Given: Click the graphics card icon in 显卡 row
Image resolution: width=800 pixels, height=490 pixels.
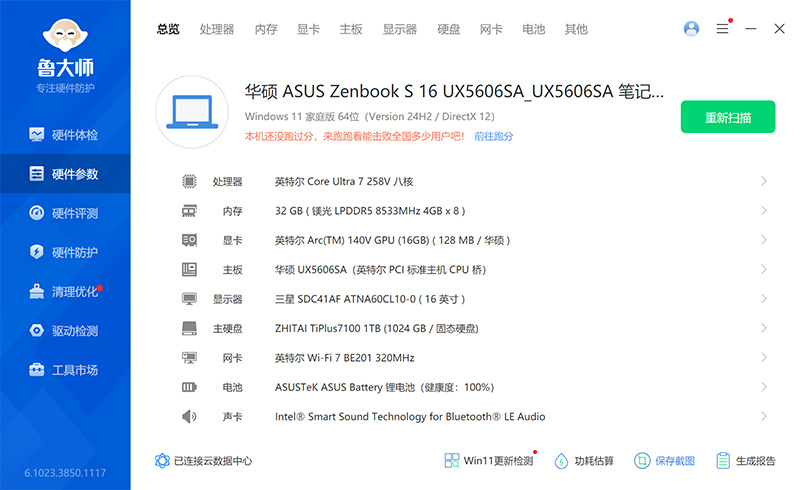Looking at the screenshot, I should click(x=189, y=240).
